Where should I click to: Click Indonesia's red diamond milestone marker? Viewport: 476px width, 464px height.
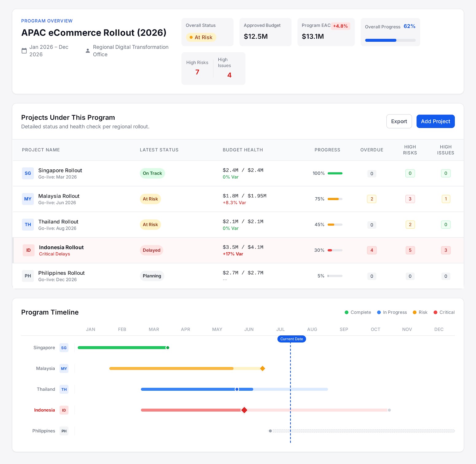point(244,410)
